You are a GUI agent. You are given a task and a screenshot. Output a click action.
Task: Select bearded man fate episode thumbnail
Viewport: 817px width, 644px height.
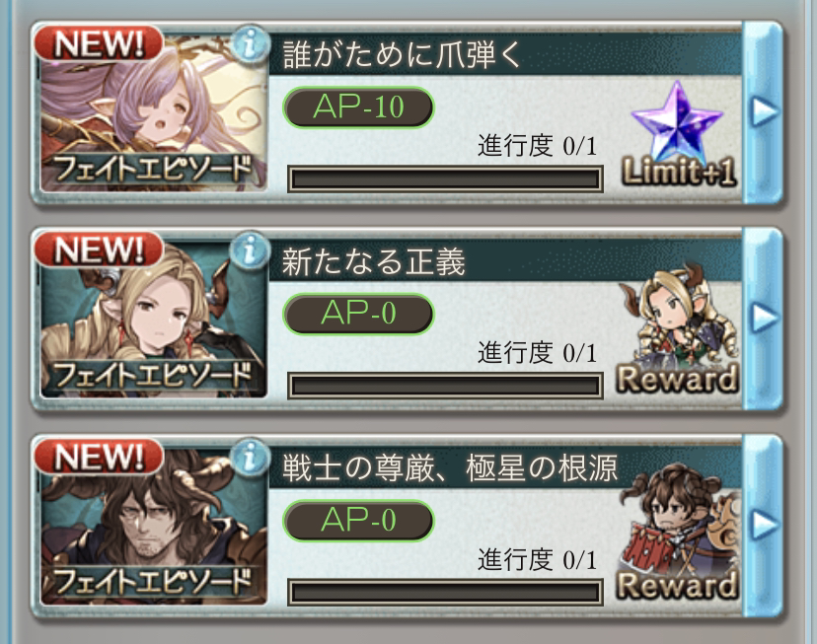pyautogui.click(x=154, y=525)
